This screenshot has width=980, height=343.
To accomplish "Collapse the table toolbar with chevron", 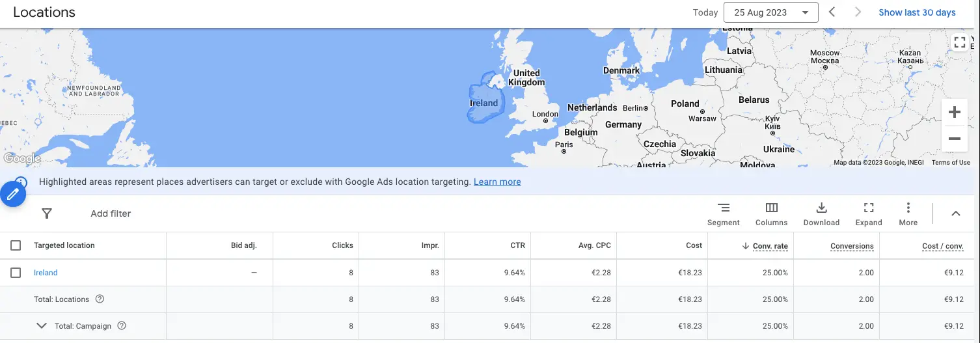I will tap(956, 213).
